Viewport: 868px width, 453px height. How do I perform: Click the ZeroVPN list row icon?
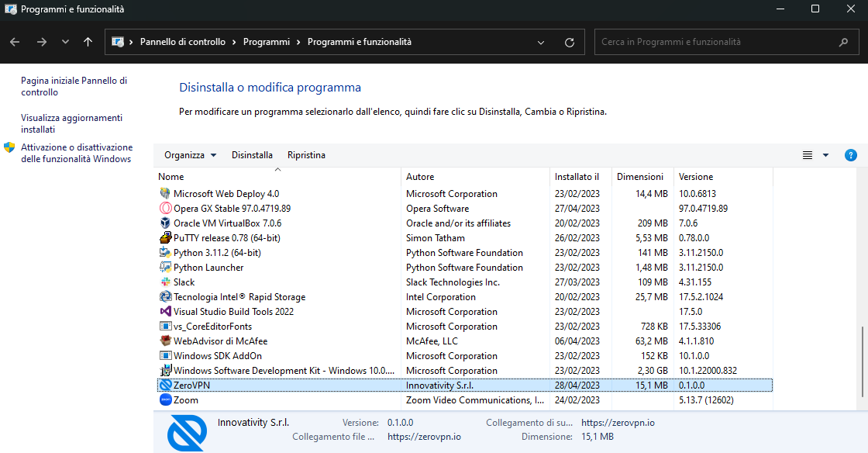pyautogui.click(x=165, y=385)
